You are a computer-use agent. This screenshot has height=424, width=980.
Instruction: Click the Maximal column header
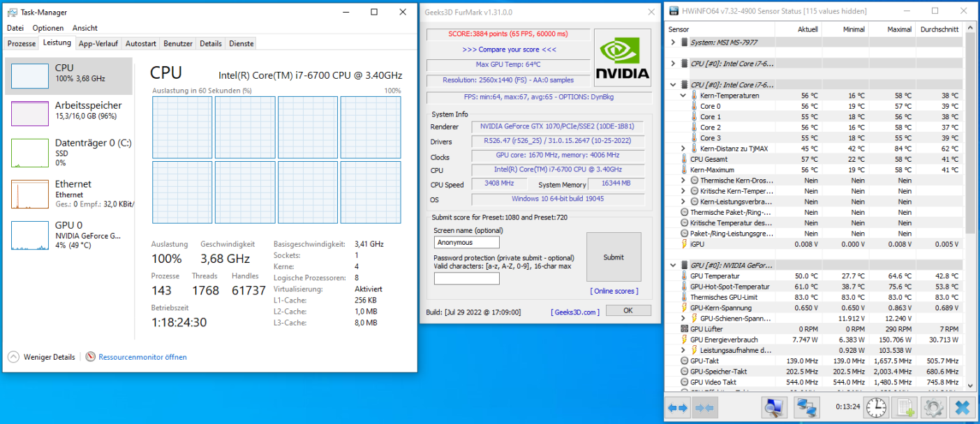pos(892,29)
